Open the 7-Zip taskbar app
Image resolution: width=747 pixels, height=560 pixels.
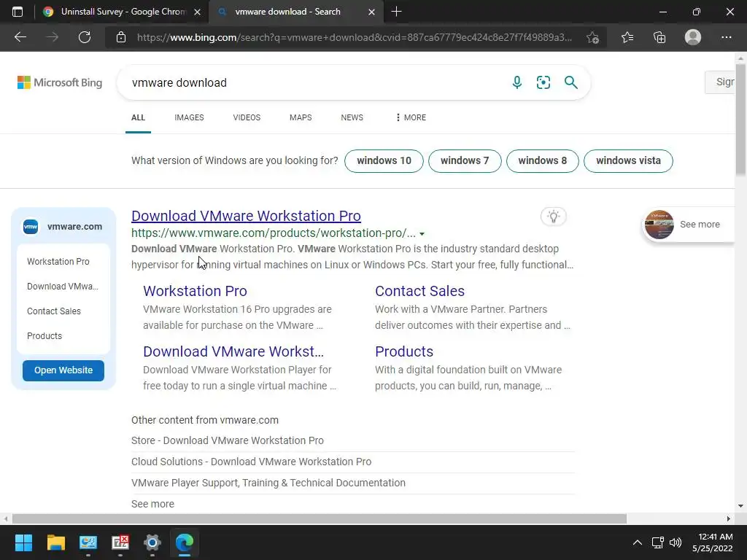click(x=120, y=542)
